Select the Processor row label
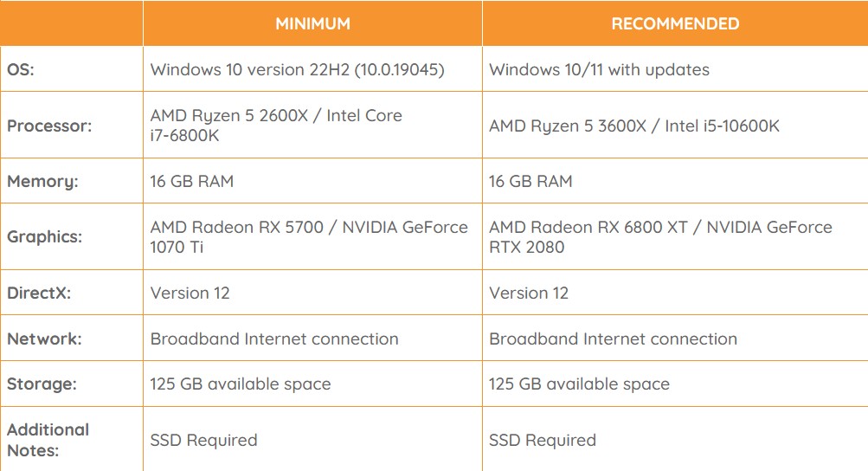868x471 pixels. point(49,126)
